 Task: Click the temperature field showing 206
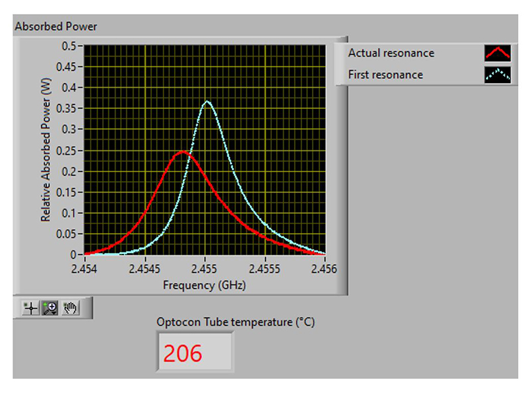[195, 353]
